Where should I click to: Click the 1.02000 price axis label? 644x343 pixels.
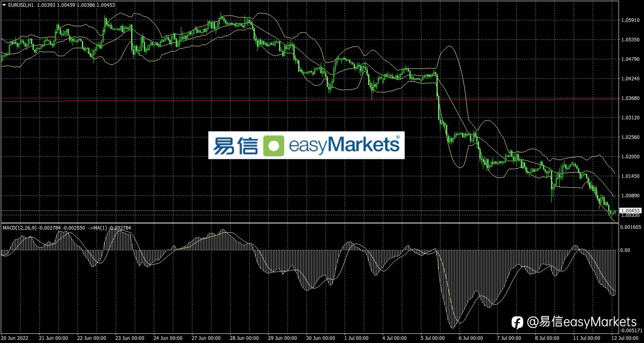pos(630,157)
